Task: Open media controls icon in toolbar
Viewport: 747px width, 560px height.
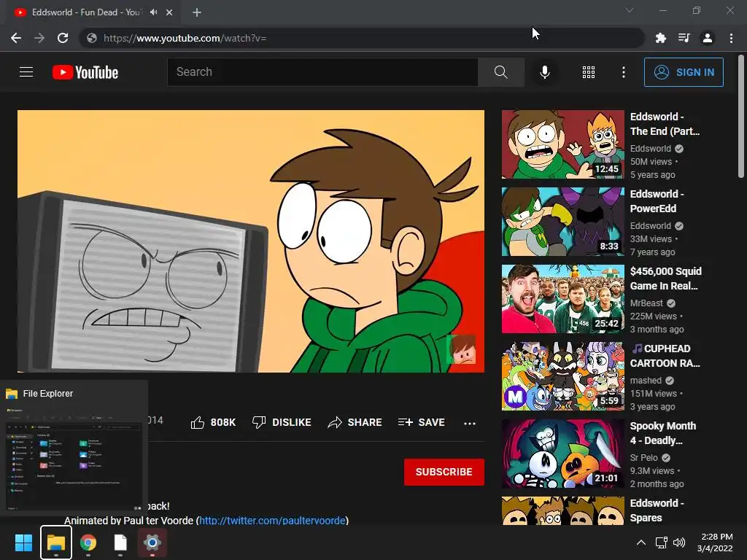Action: (684, 38)
